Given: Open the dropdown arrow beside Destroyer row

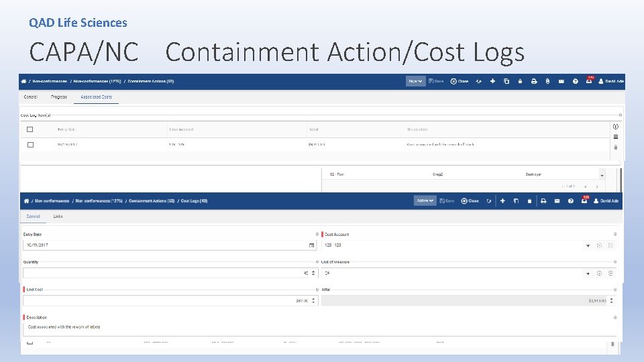Looking at the screenshot, I should (x=602, y=175).
